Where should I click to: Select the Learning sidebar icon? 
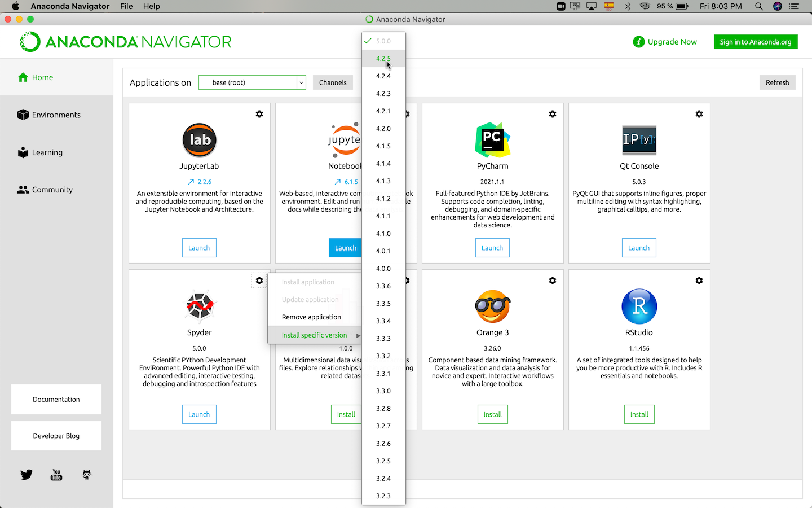click(23, 152)
